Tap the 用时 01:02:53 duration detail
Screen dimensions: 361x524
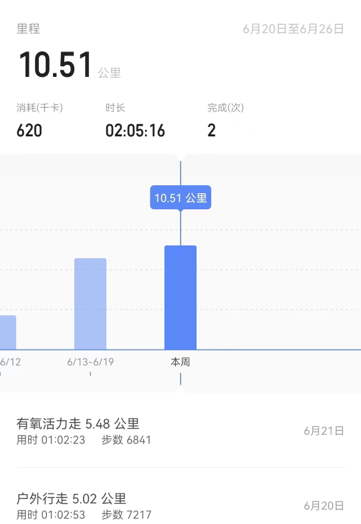(x=51, y=515)
